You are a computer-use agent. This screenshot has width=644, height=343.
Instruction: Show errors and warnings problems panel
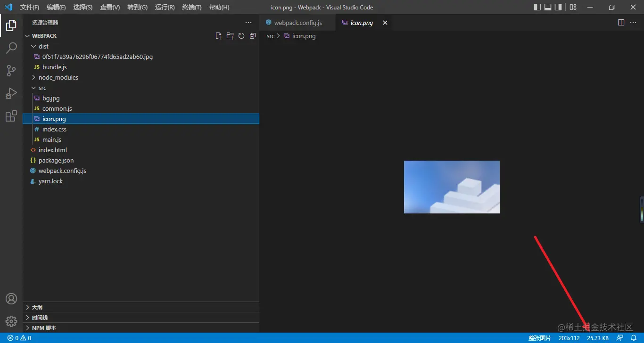19,338
